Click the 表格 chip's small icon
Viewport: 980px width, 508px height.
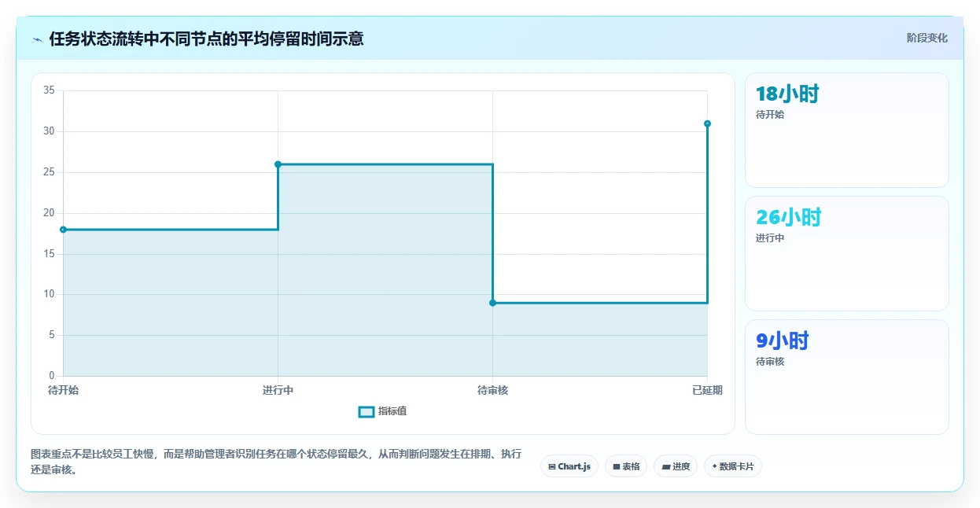(x=617, y=467)
